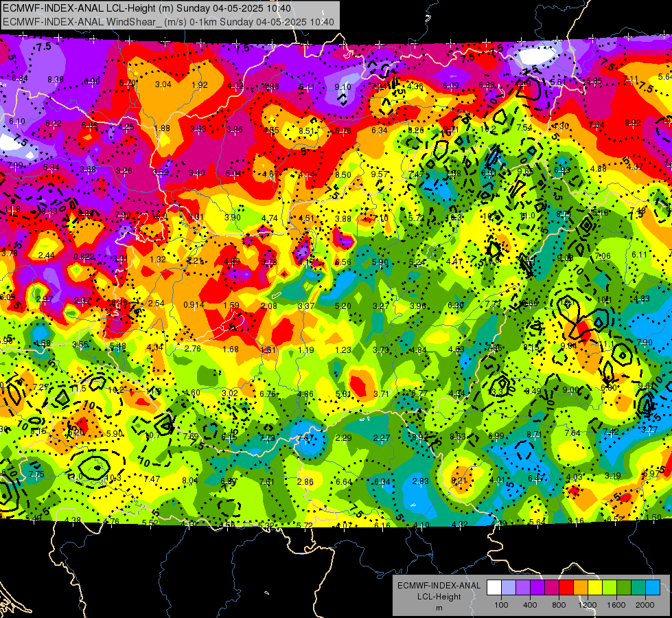Click the grid value 9.57
Screen dimensions: 672x618
380,174
